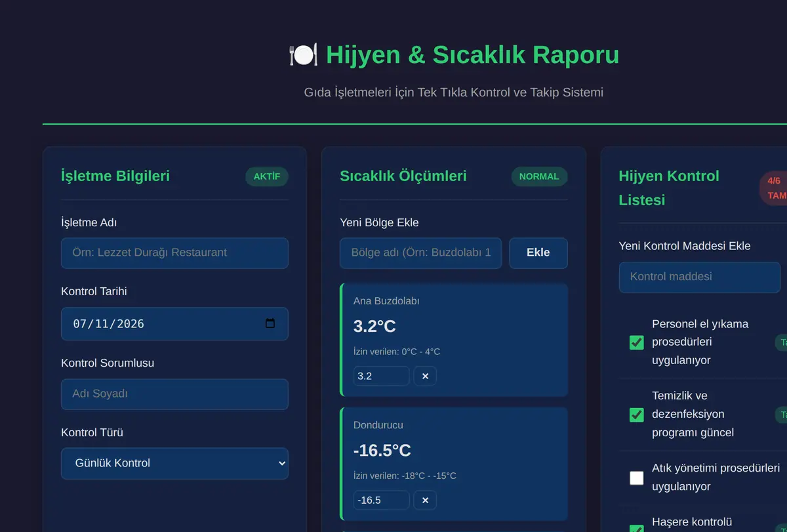Screen dimensions: 787x532
Task: Open the date picker calendar icon
Action: pos(270,323)
